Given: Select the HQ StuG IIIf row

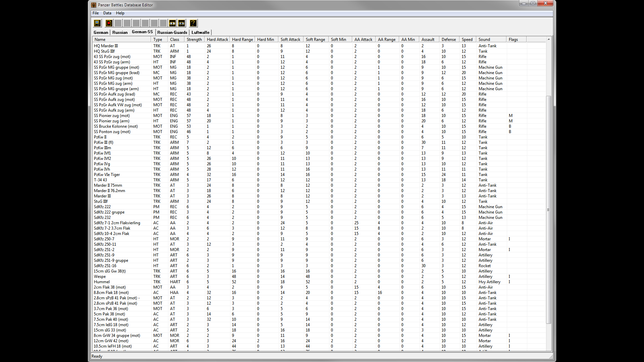Looking at the screenshot, I should pos(319,51).
